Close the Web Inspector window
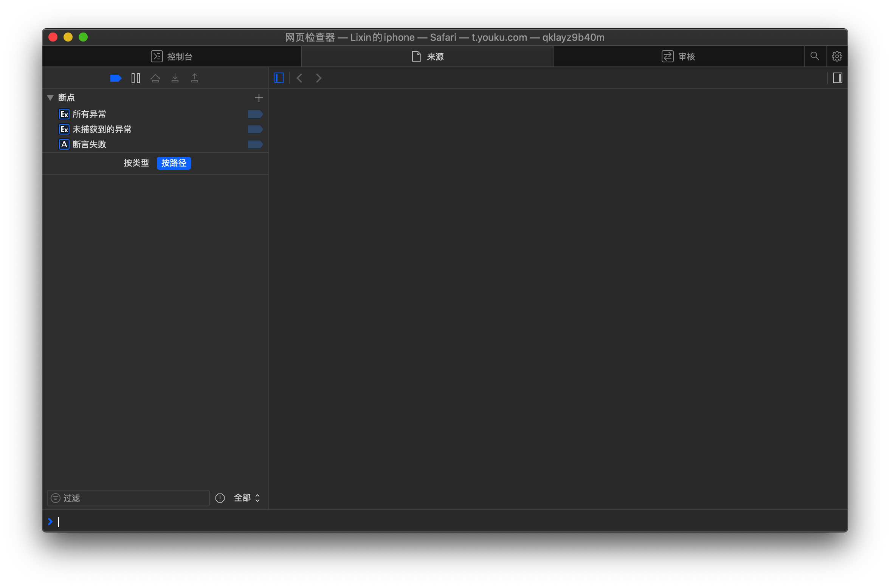 tap(53, 37)
